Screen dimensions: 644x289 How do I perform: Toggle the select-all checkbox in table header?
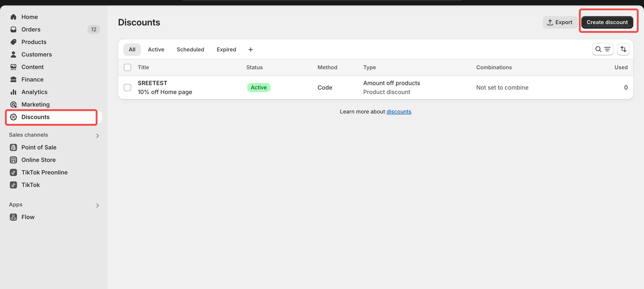127,67
